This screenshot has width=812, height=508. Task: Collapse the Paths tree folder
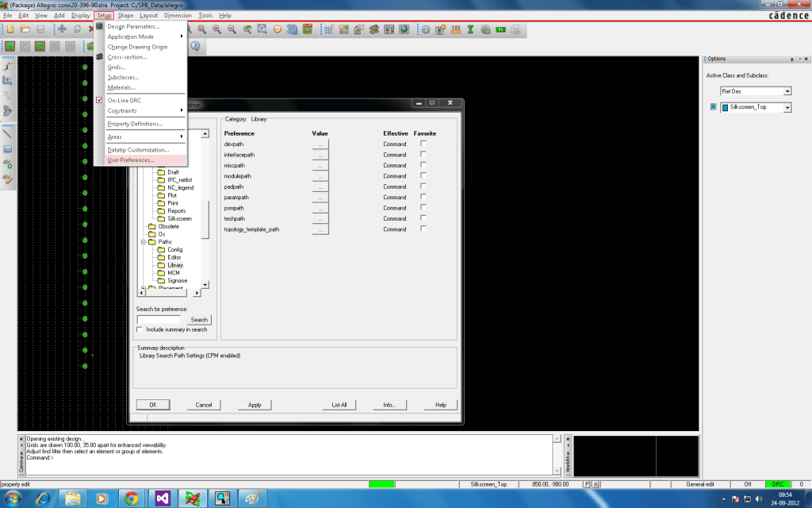click(144, 242)
